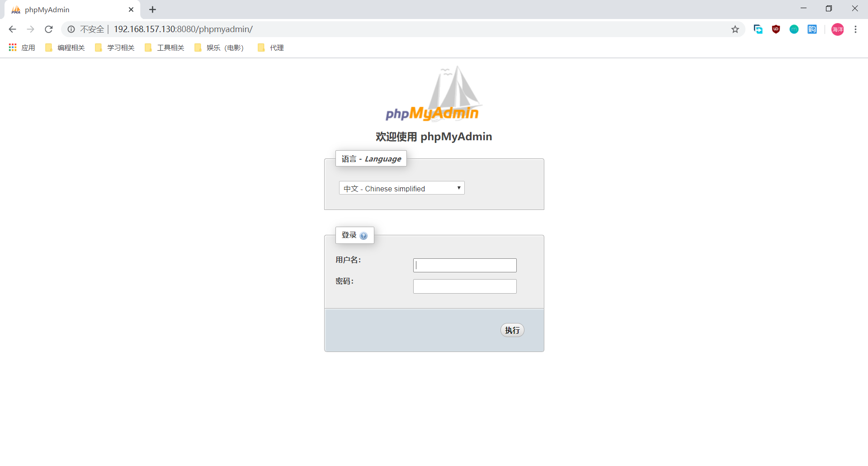The width and height of the screenshot is (868, 466).
Task: Click the blue square extension icon
Action: (x=812, y=29)
